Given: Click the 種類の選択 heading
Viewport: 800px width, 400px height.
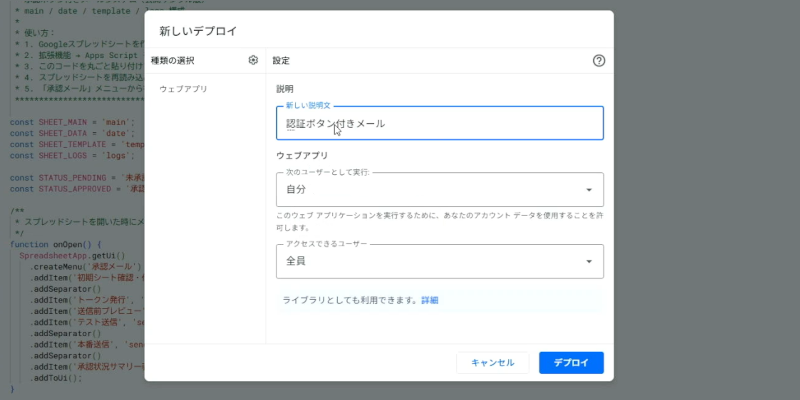Looking at the screenshot, I should click(x=172, y=61).
